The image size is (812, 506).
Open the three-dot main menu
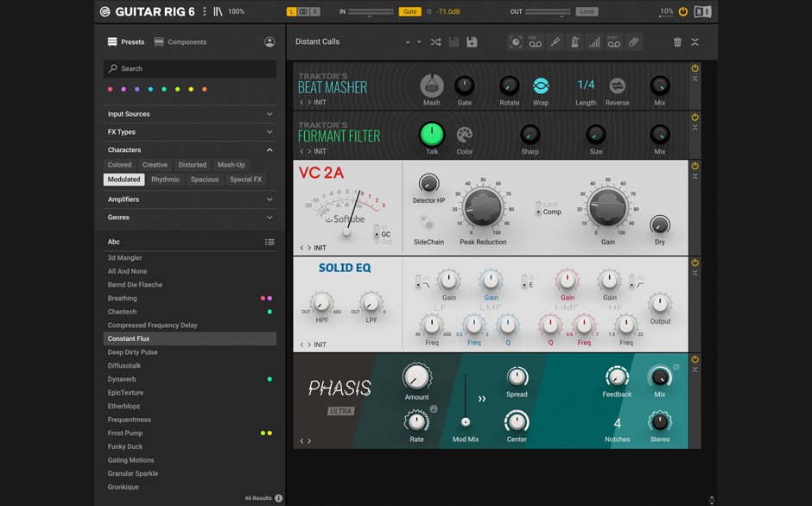point(205,11)
